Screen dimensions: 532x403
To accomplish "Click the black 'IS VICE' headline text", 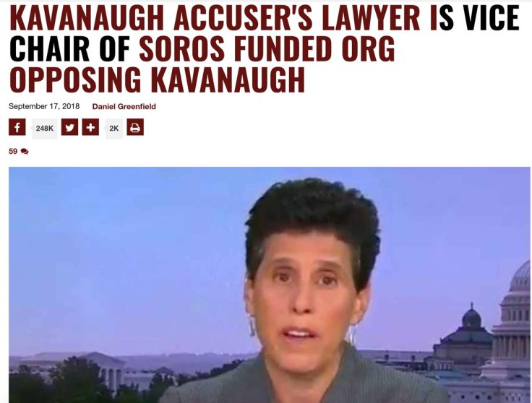I will [479, 17].
